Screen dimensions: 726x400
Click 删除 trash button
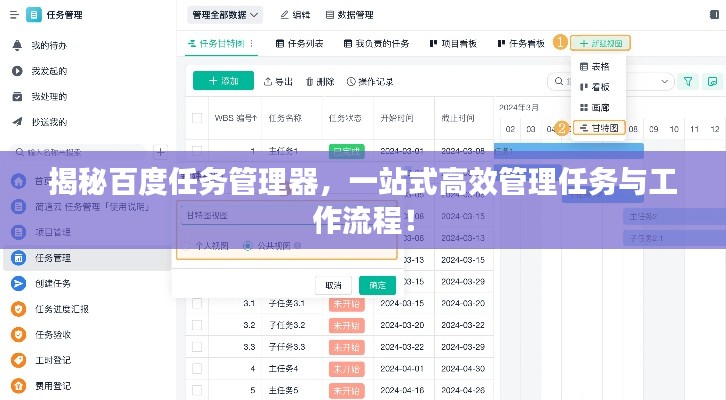coord(320,81)
